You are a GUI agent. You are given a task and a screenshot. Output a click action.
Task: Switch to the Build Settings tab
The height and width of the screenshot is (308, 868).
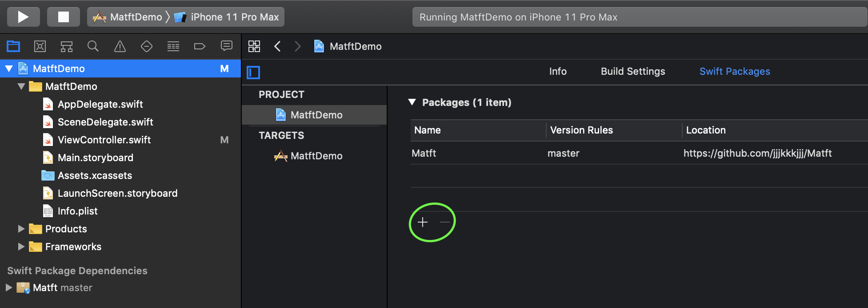point(633,71)
